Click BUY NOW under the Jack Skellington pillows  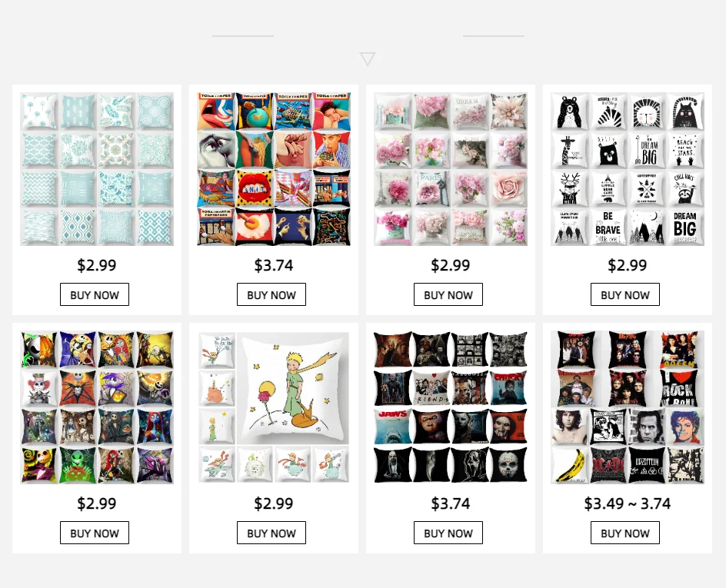pos(95,533)
